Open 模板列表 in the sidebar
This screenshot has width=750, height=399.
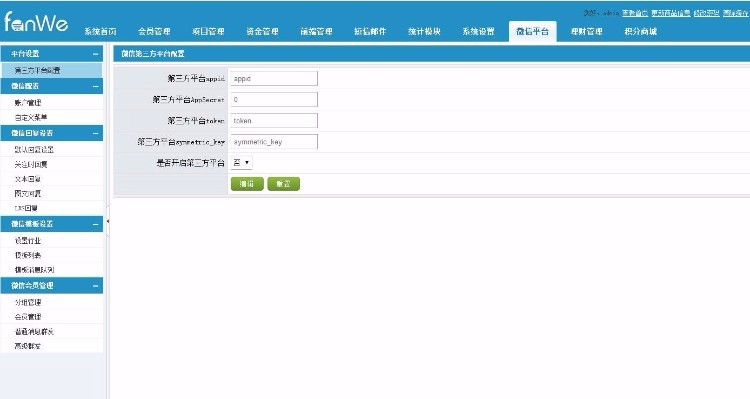28,255
